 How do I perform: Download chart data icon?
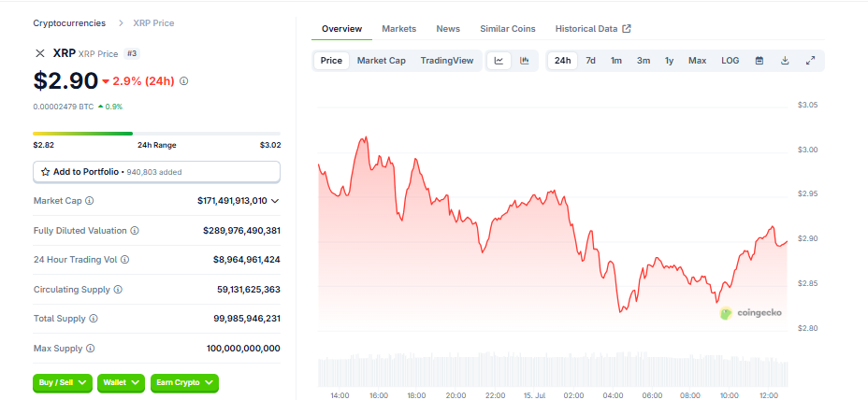(785, 61)
